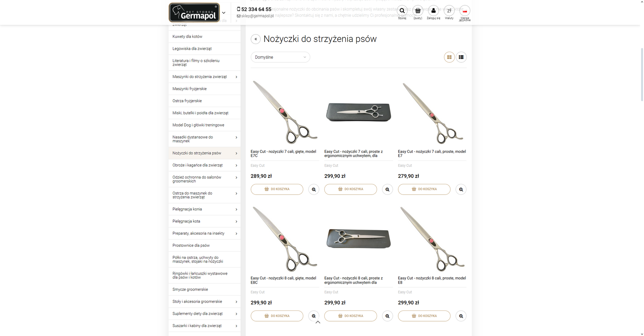644x336 pixels.
Task: Expand dropdown arrow beside Germapol logo
Action: coord(224,13)
